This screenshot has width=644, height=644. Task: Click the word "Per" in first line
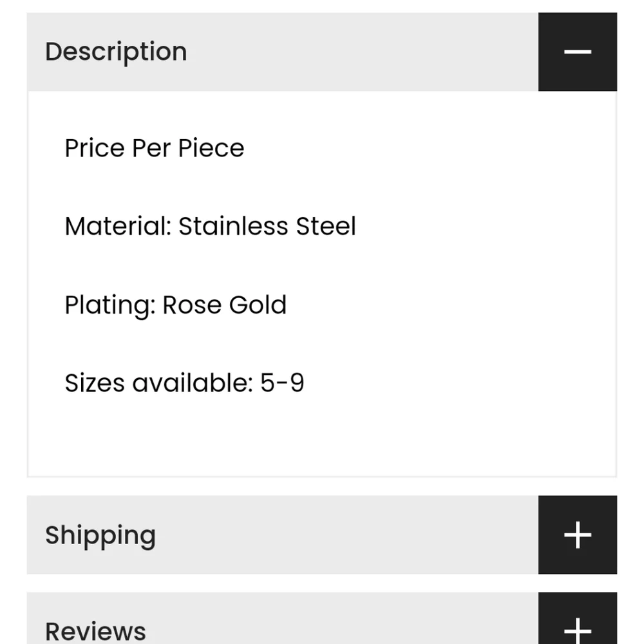click(x=151, y=149)
